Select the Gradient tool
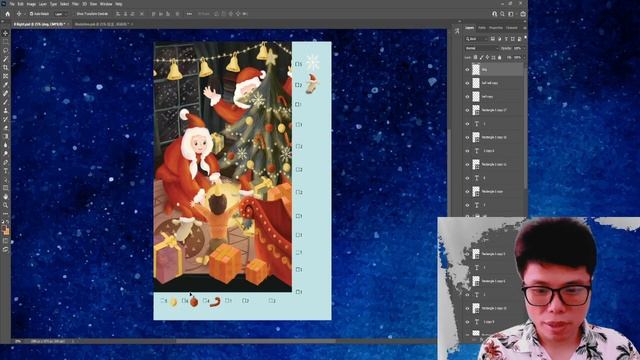This screenshot has width=640, height=360. click(x=5, y=136)
